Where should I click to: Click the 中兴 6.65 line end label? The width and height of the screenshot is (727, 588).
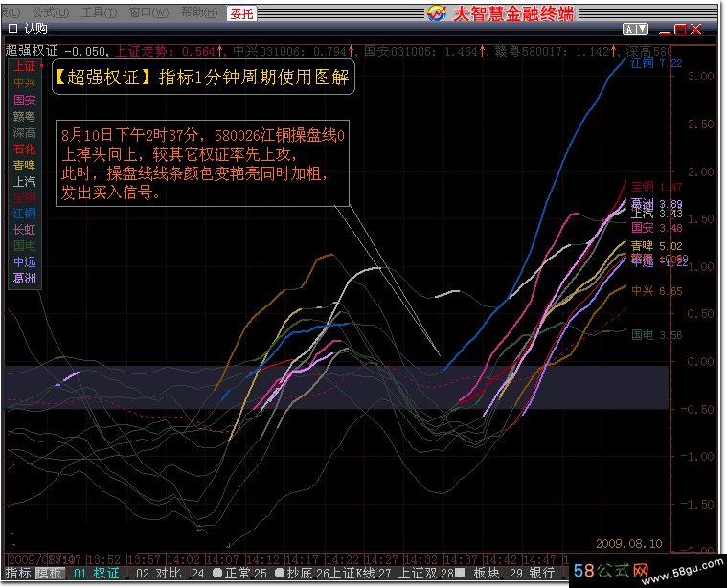tap(656, 291)
